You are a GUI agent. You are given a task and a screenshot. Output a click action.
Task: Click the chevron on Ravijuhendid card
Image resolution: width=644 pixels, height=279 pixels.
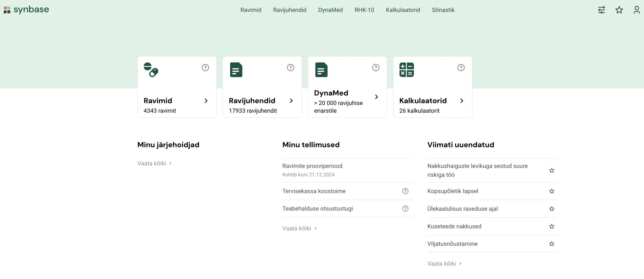(x=291, y=101)
